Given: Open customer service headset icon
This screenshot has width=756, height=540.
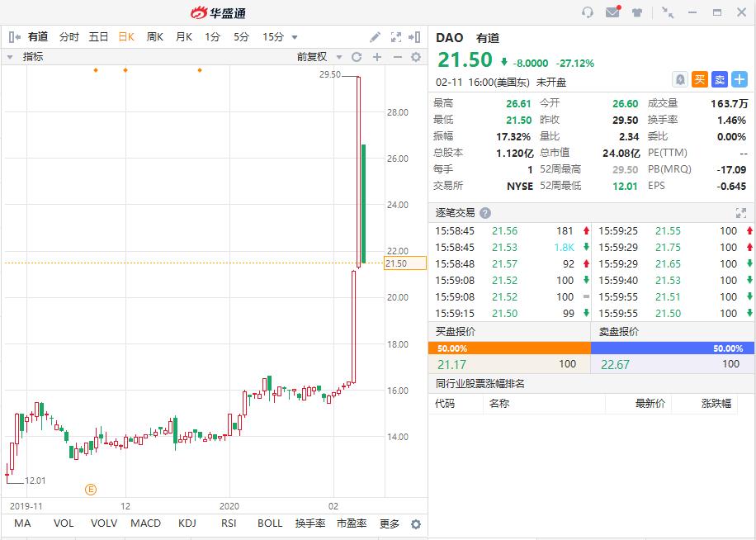Looking at the screenshot, I should 588,12.
